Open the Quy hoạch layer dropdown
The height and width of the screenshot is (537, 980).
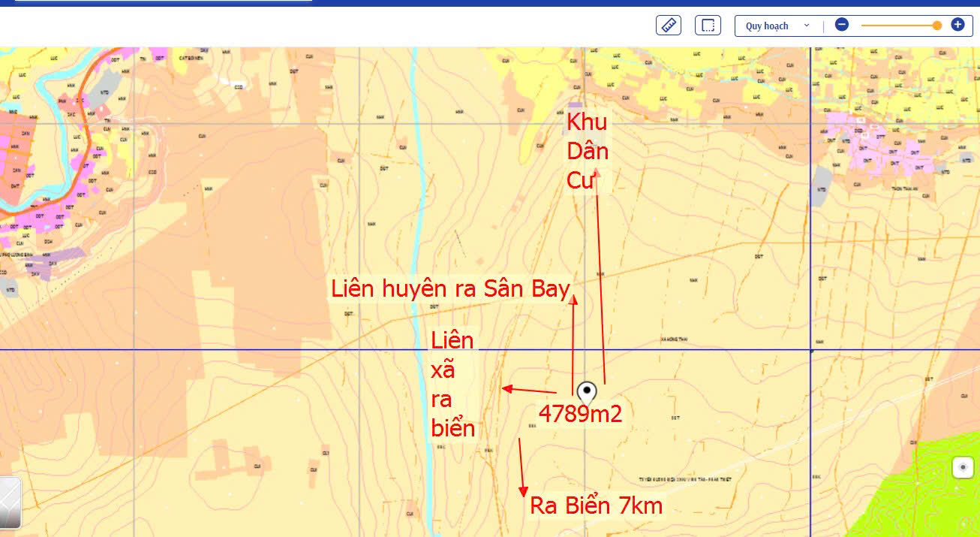pos(777,26)
